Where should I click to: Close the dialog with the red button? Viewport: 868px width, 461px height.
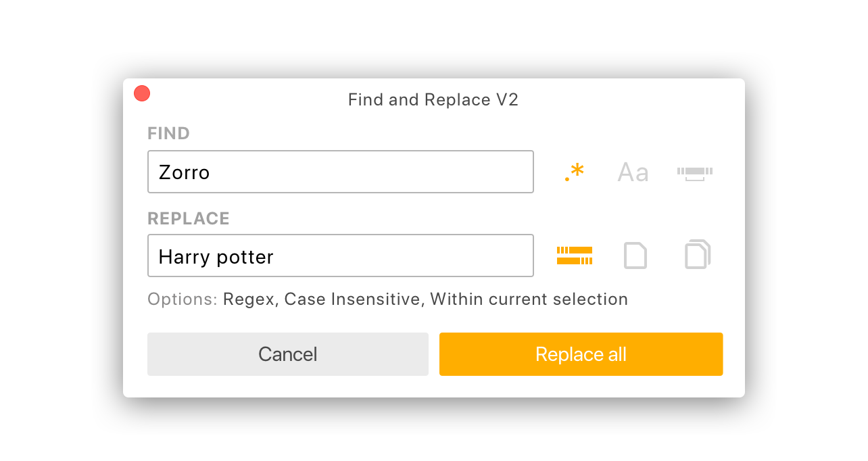click(142, 94)
